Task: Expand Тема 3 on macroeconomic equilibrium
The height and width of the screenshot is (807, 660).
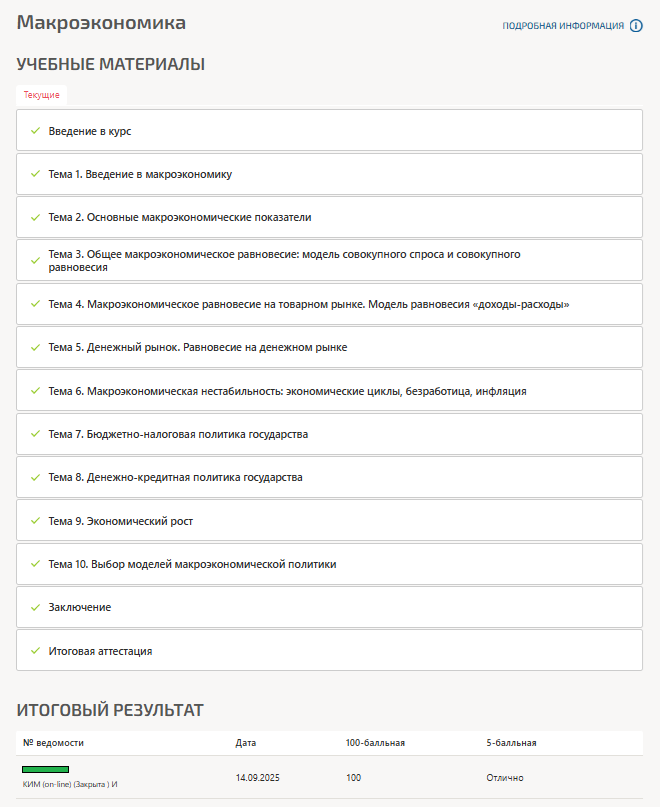Action: 284,260
